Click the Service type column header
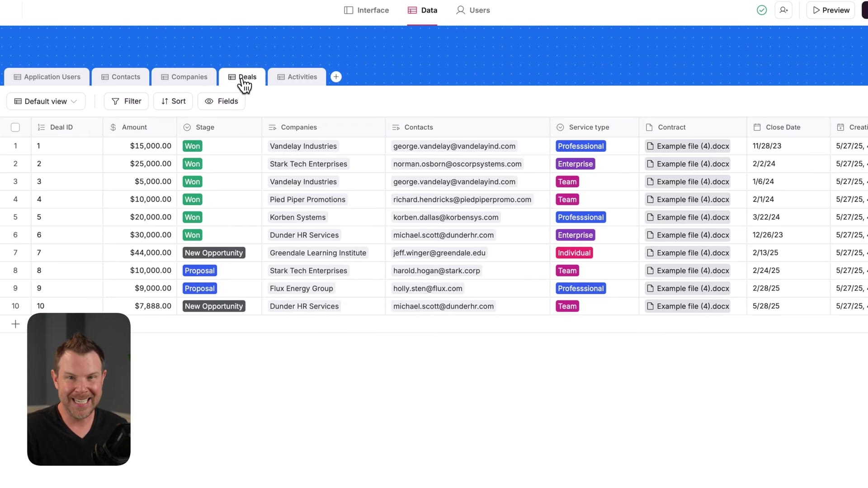The width and height of the screenshot is (868, 488). tap(594, 127)
